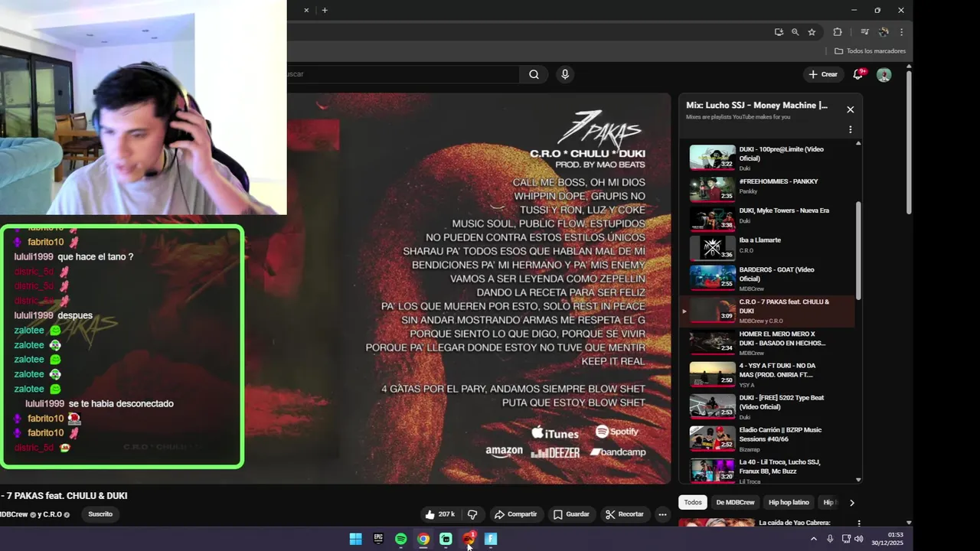Click the Crear button
This screenshot has height=551, width=980.
(x=823, y=74)
